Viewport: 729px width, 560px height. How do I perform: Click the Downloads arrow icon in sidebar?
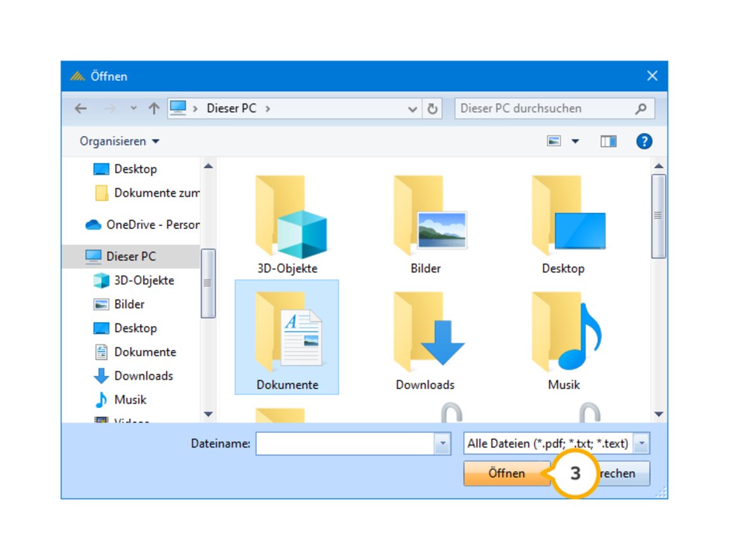[101, 376]
